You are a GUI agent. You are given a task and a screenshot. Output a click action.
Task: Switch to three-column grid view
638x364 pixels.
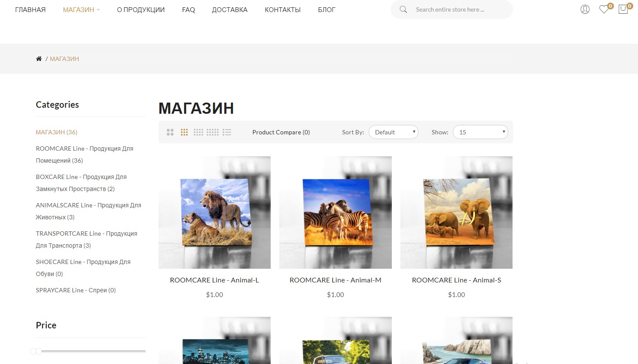(x=184, y=132)
